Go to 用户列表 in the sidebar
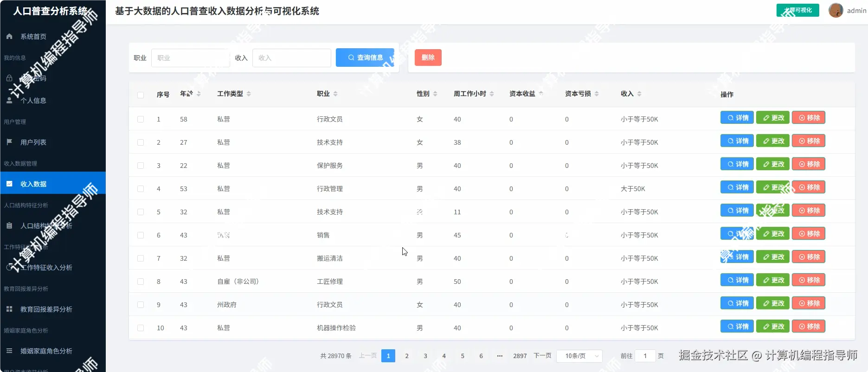868x372 pixels. click(x=53, y=142)
